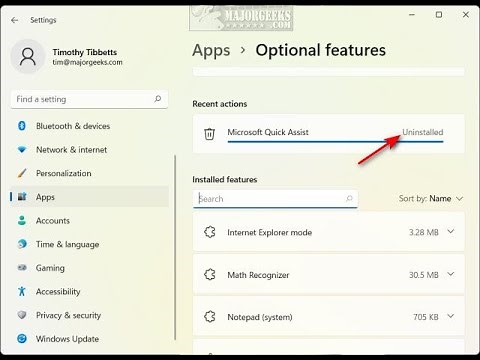Click the 30.5 MB size value
The image size is (480, 360).
coord(424,275)
